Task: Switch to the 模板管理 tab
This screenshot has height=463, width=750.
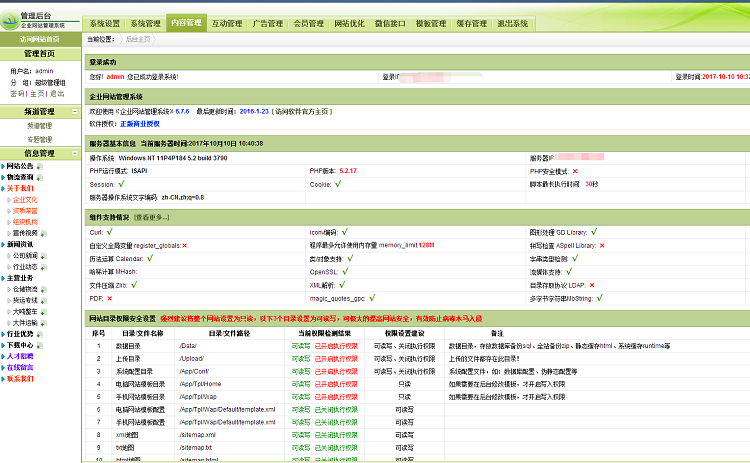Action: click(430, 23)
